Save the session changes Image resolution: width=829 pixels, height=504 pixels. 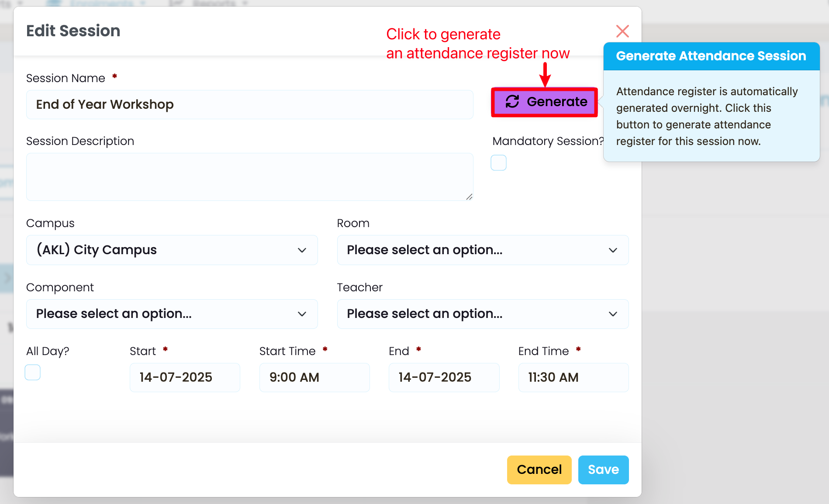603,470
